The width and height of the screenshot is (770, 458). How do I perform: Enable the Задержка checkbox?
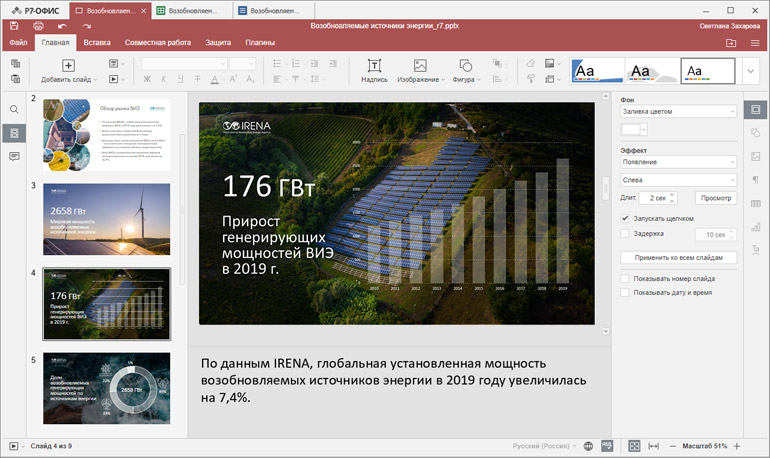(x=625, y=234)
